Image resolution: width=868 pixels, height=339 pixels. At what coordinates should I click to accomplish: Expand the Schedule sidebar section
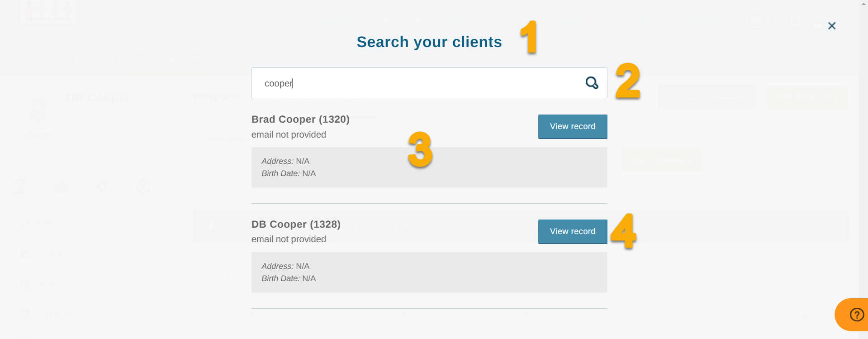[x=139, y=314]
